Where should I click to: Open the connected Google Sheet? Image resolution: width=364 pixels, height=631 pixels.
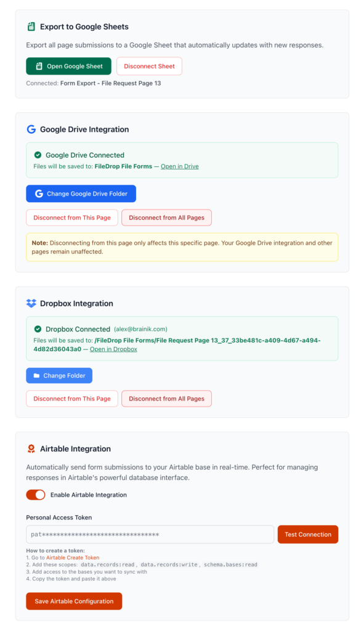click(68, 66)
